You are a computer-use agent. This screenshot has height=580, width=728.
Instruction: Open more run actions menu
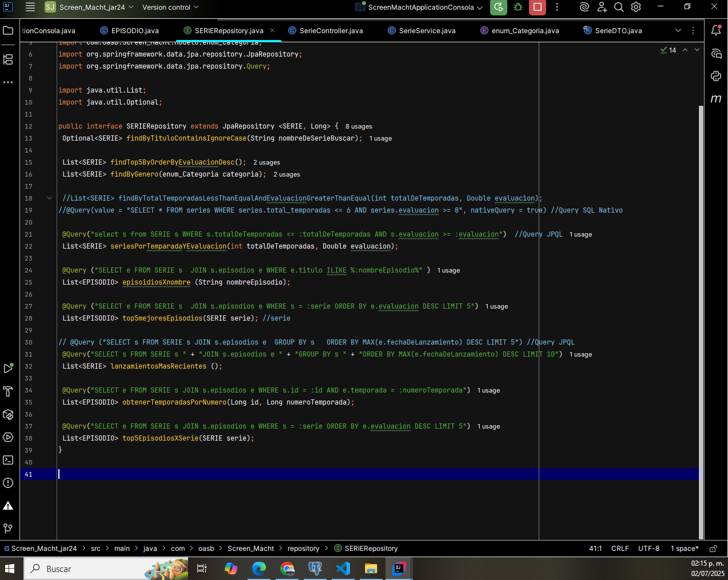coord(557,7)
